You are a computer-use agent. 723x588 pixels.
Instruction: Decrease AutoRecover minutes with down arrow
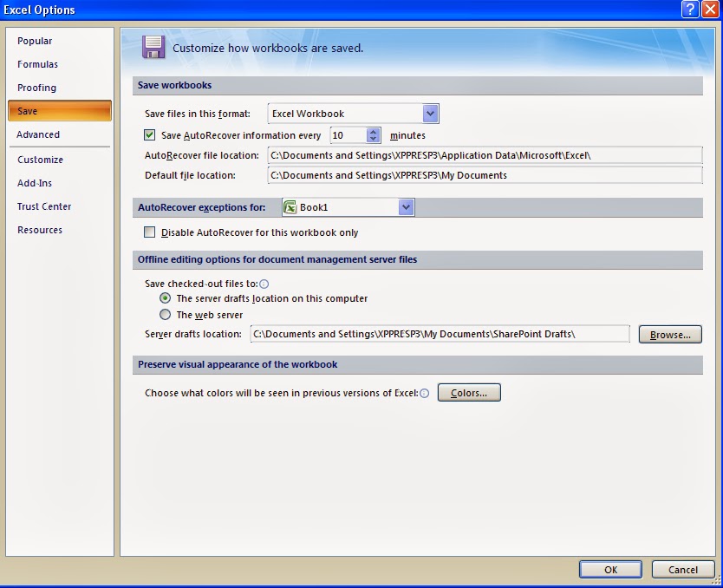pyautogui.click(x=373, y=139)
